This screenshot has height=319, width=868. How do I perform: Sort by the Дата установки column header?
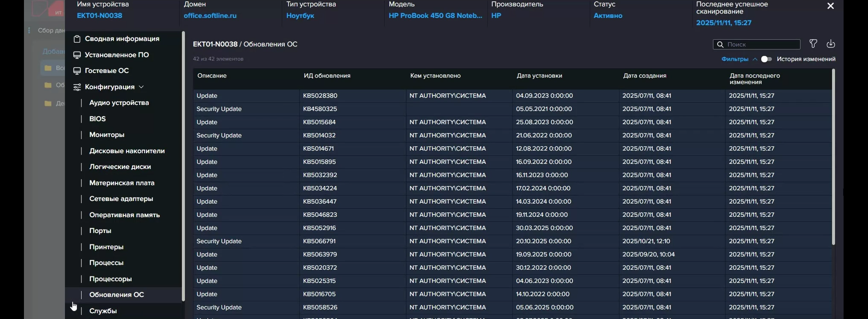coord(539,76)
